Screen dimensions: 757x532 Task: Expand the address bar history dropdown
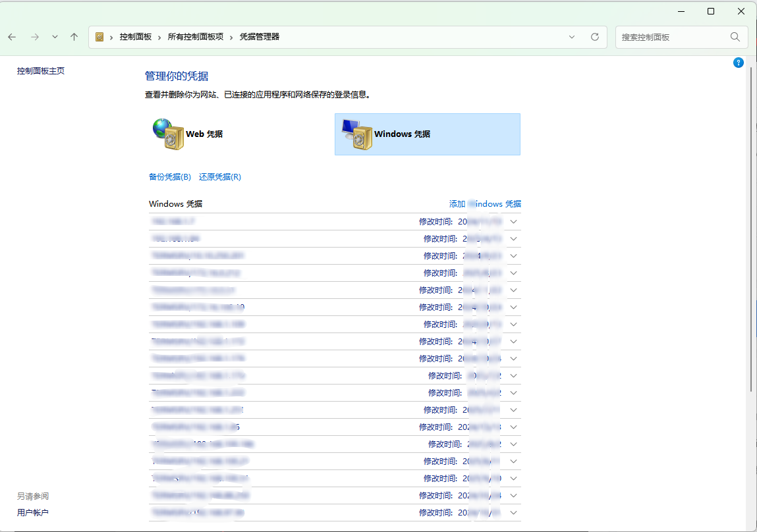pos(572,37)
